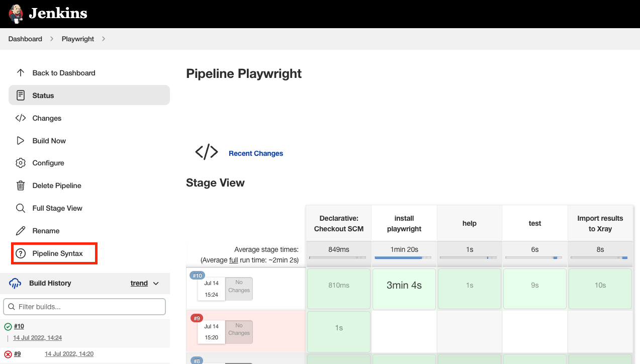Open Playwright breadcrumb link
The width and height of the screenshot is (640, 364).
(78, 39)
